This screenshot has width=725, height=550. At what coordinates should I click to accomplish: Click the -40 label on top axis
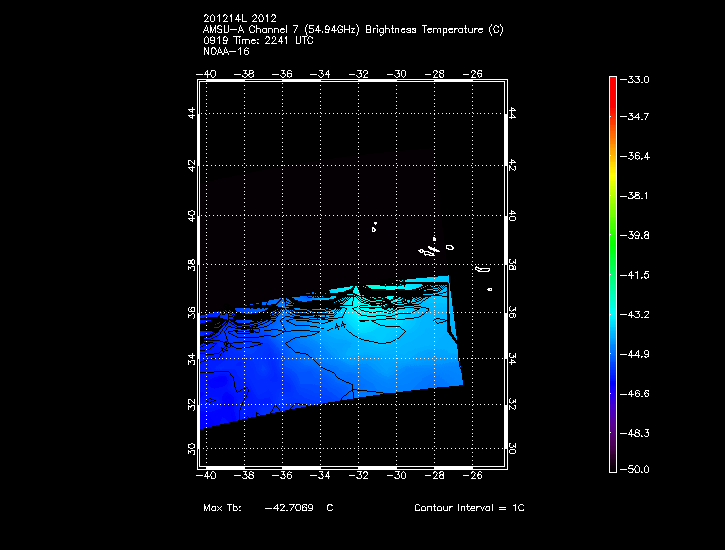tap(208, 74)
